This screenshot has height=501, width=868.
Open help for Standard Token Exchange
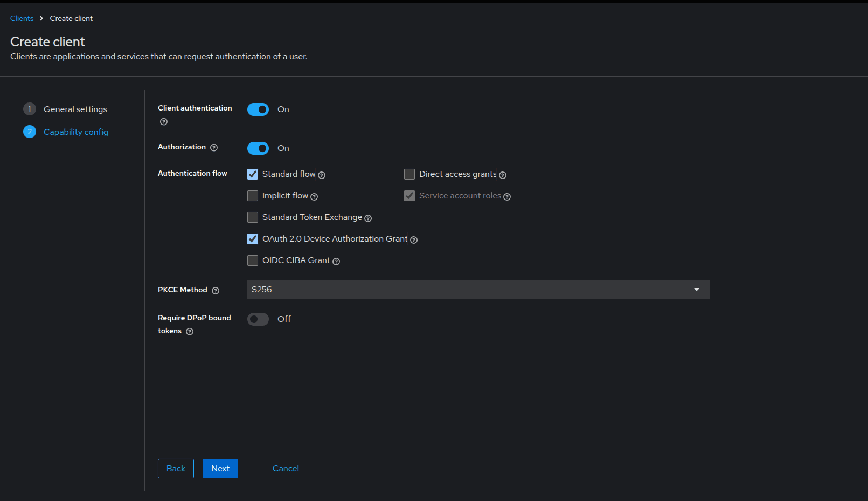368,218
